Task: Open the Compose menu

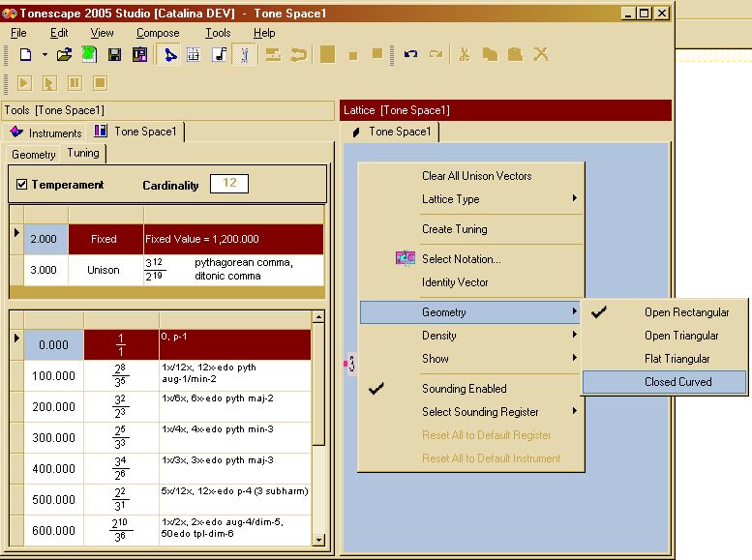Action: [158, 33]
